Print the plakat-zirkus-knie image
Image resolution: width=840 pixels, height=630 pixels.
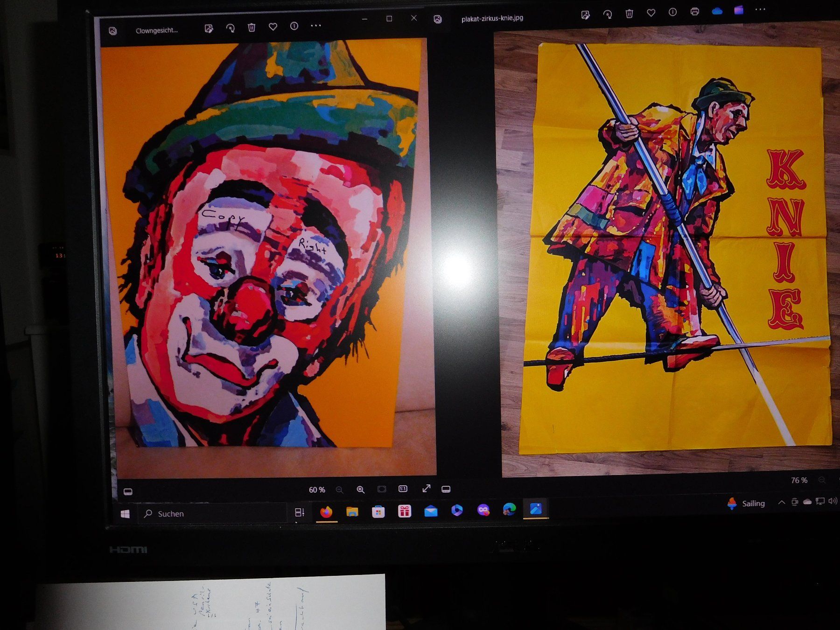click(x=694, y=12)
